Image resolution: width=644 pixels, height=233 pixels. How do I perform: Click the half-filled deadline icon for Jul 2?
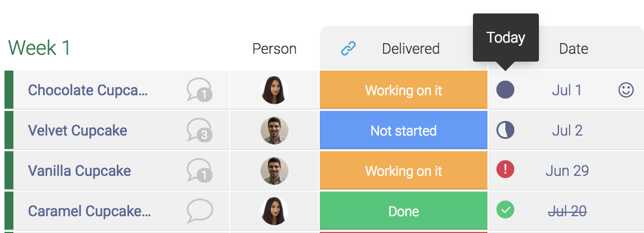coord(505,130)
